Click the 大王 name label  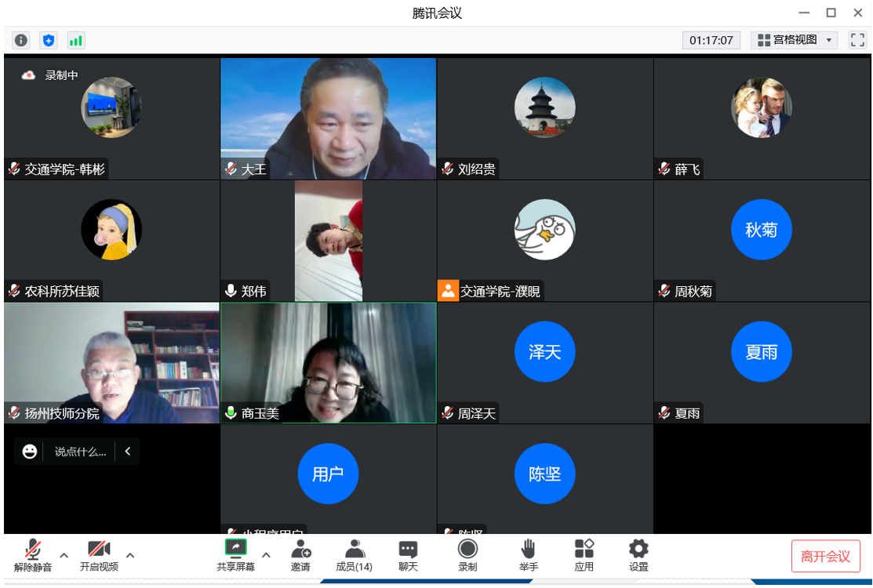[254, 169]
